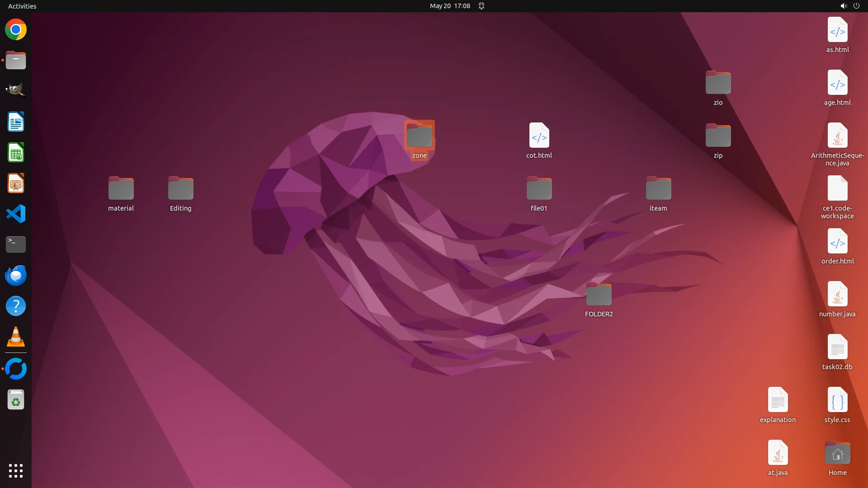Viewport: 868px width, 488px height.
Task: Click the notification bell icon
Action: coord(481,6)
